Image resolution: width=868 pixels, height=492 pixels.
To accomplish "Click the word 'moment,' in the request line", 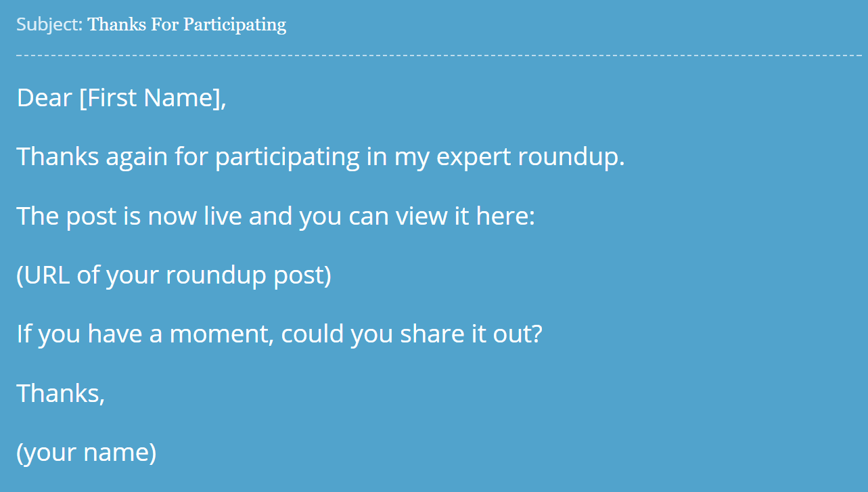I will pos(222,334).
